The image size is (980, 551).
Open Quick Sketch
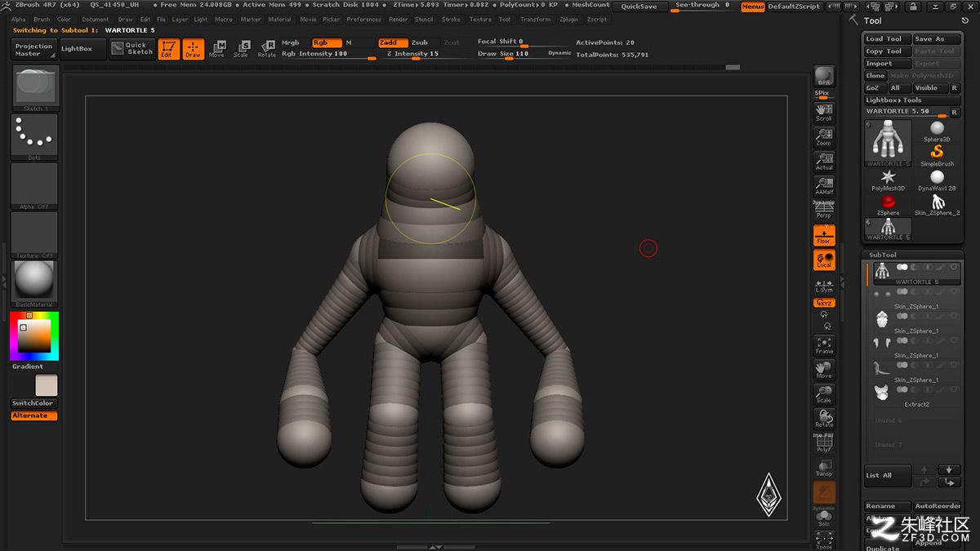132,49
